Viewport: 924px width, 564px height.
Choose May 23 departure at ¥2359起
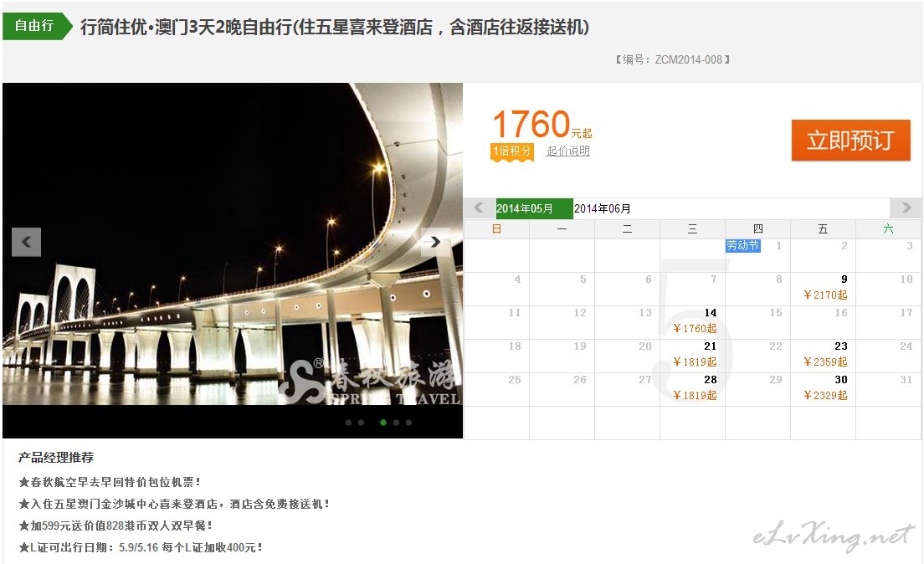click(x=823, y=356)
